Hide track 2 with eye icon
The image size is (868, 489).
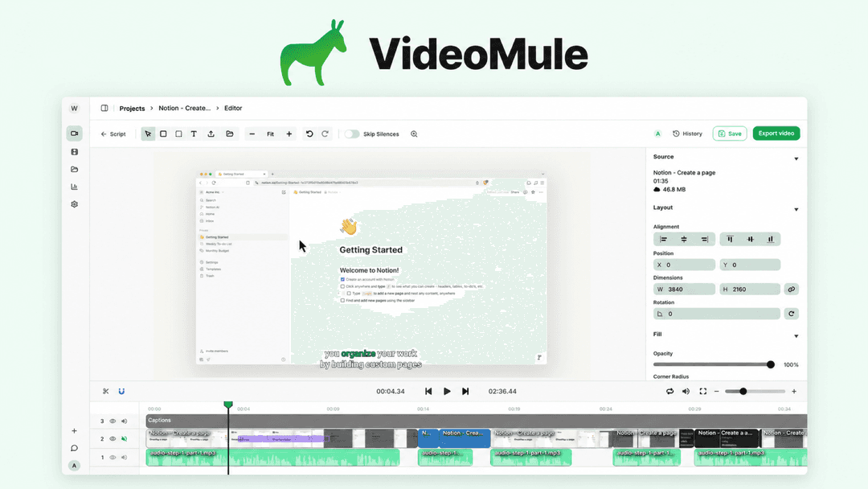[x=113, y=438]
